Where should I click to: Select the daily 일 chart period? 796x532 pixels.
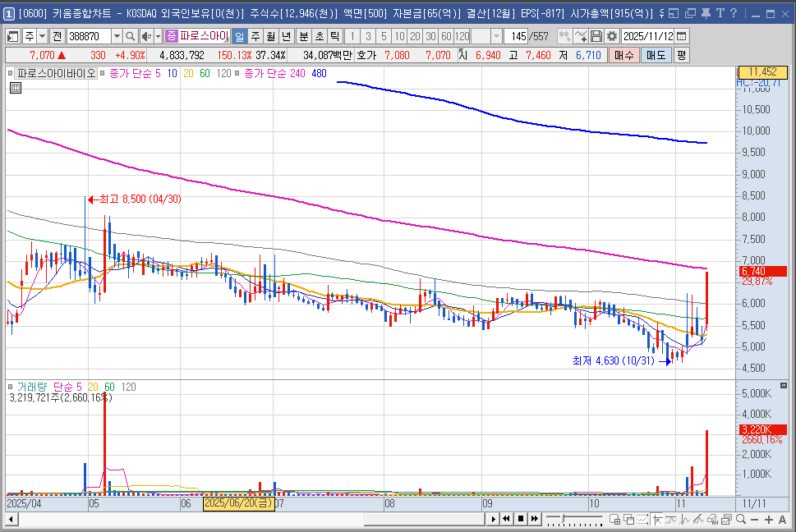(x=239, y=36)
